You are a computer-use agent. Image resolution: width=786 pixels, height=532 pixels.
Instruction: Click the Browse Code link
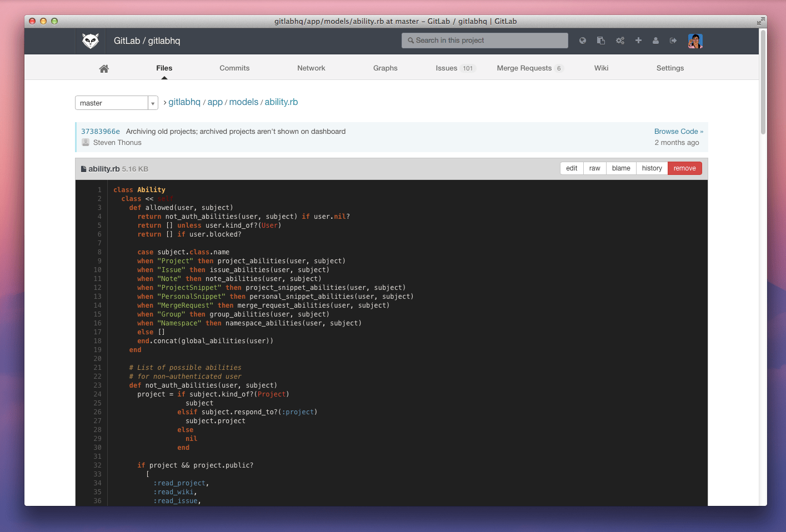click(x=678, y=131)
